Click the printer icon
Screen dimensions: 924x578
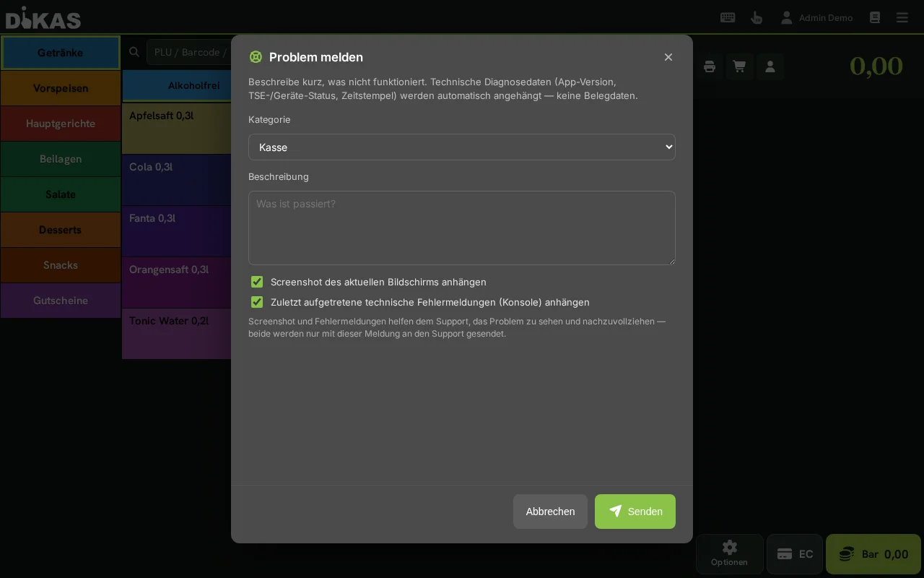(x=710, y=66)
